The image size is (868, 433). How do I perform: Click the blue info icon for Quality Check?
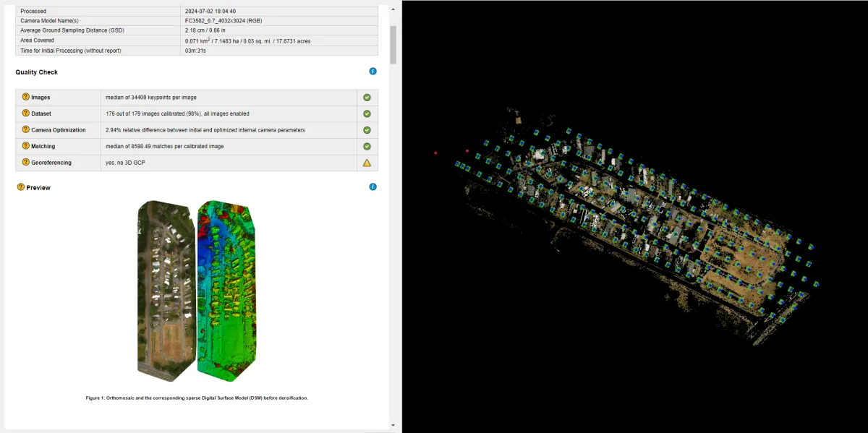coord(373,72)
